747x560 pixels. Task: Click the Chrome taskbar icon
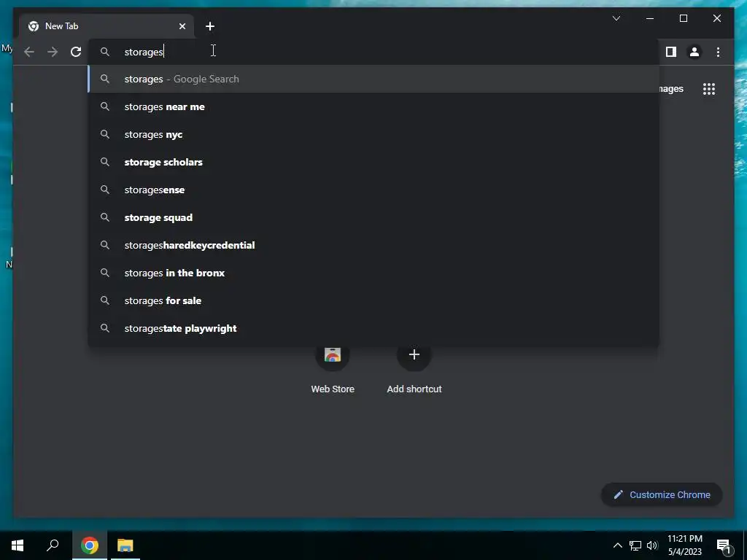click(90, 545)
